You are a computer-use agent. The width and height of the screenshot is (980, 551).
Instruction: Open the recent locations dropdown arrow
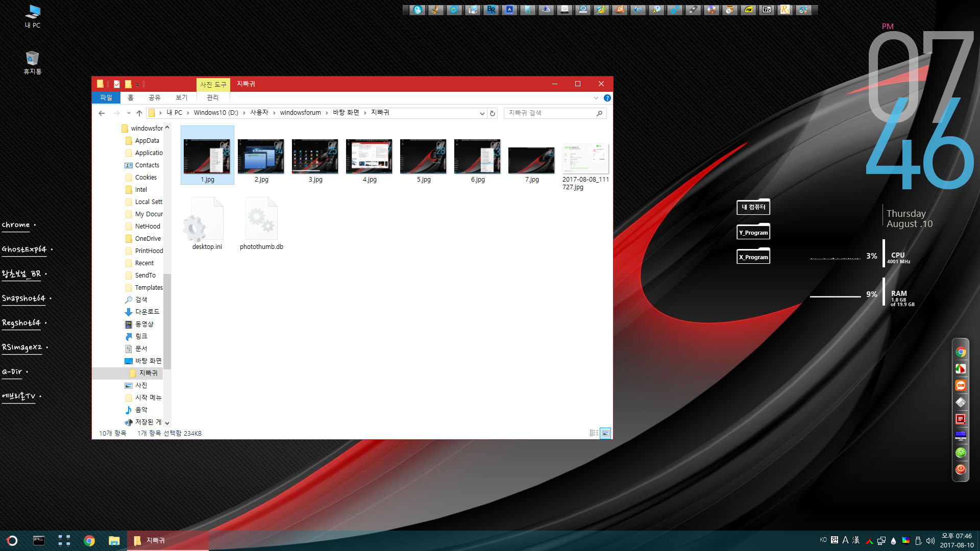coord(129,113)
